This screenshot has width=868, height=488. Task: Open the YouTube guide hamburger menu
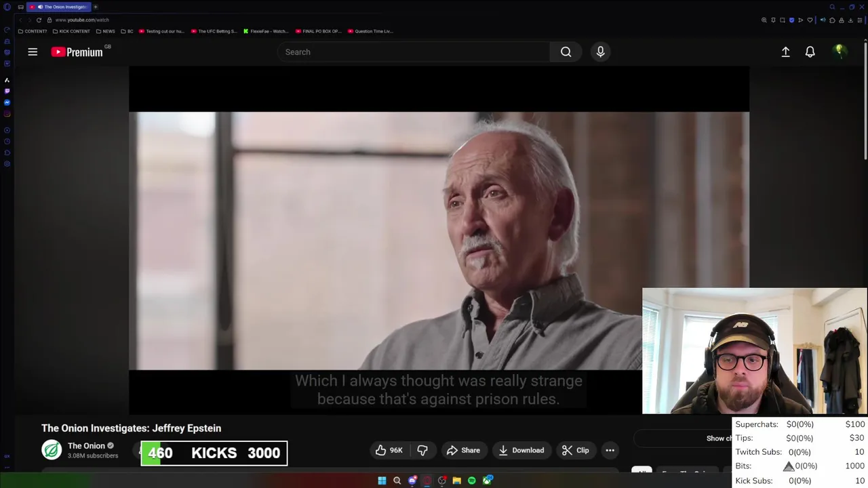[x=33, y=52]
